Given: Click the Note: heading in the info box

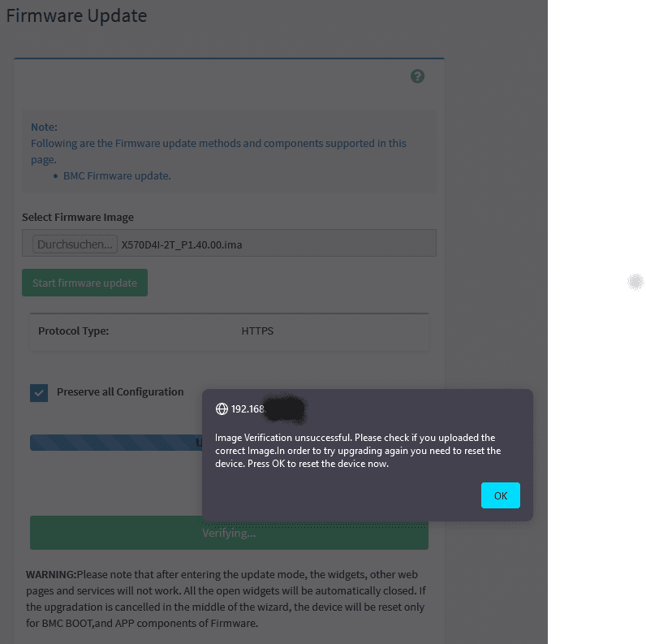Looking at the screenshot, I should (44, 128).
